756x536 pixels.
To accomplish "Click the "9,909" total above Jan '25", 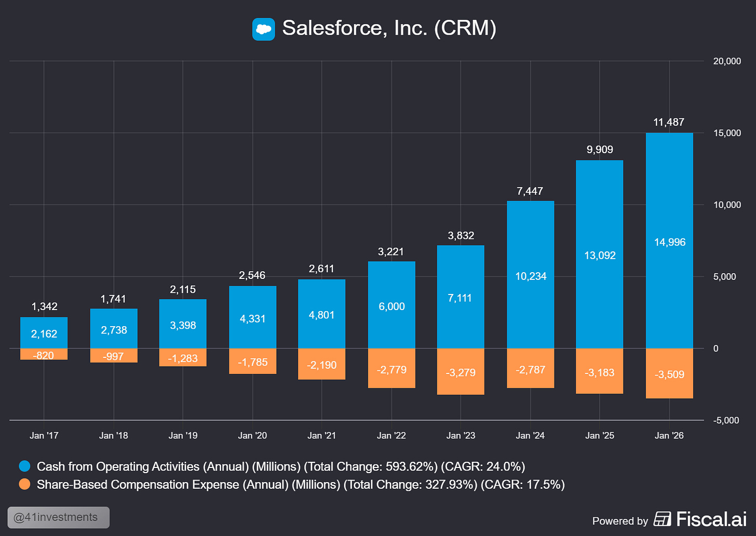I will (x=600, y=150).
